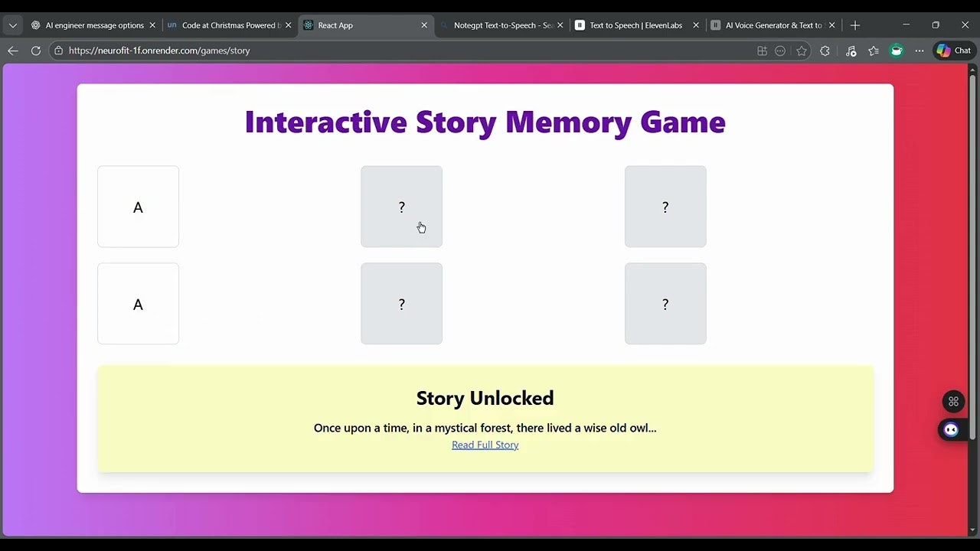Open the Text to Speech ElevenLabs tab
The height and width of the screenshot is (551, 980).
coord(637,25)
